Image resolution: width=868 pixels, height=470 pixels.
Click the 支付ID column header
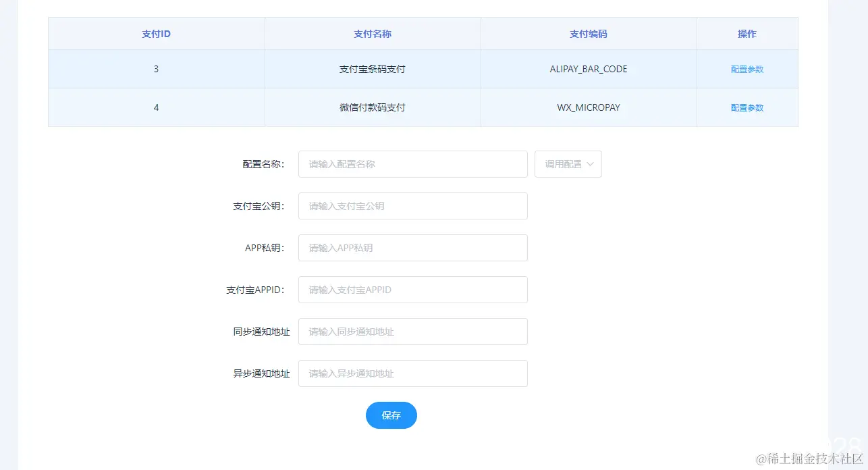pos(157,34)
